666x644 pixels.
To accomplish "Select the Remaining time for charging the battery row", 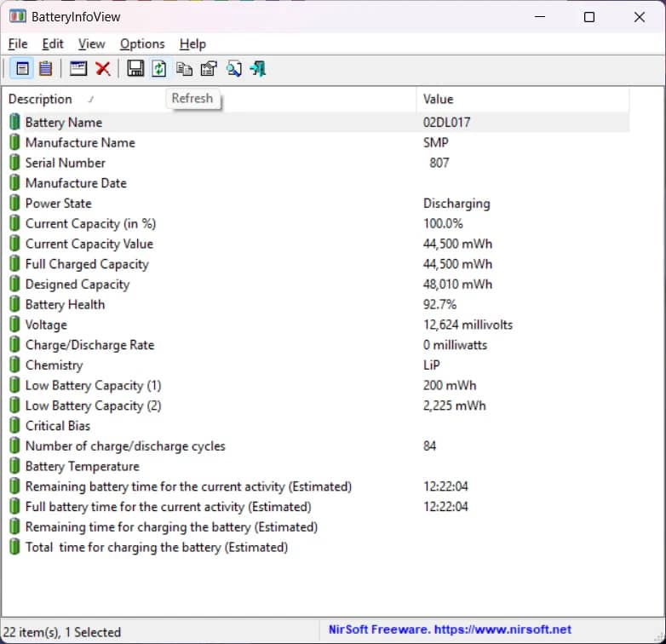I will tap(317, 526).
